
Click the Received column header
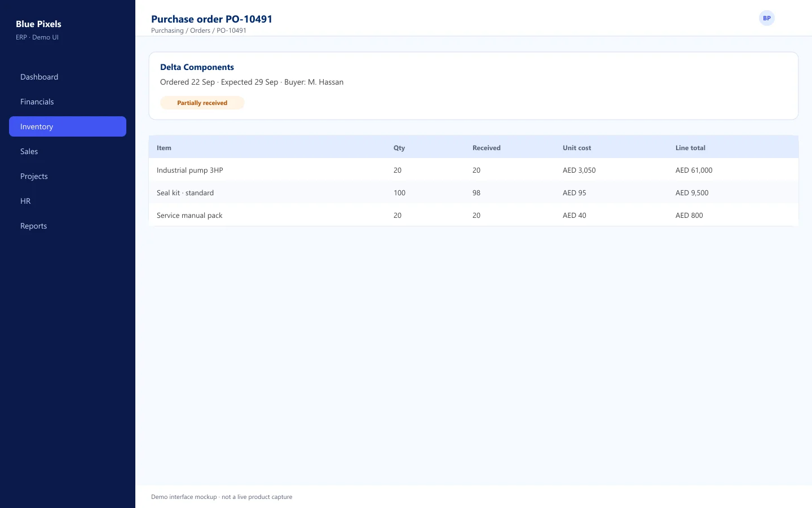click(x=486, y=148)
